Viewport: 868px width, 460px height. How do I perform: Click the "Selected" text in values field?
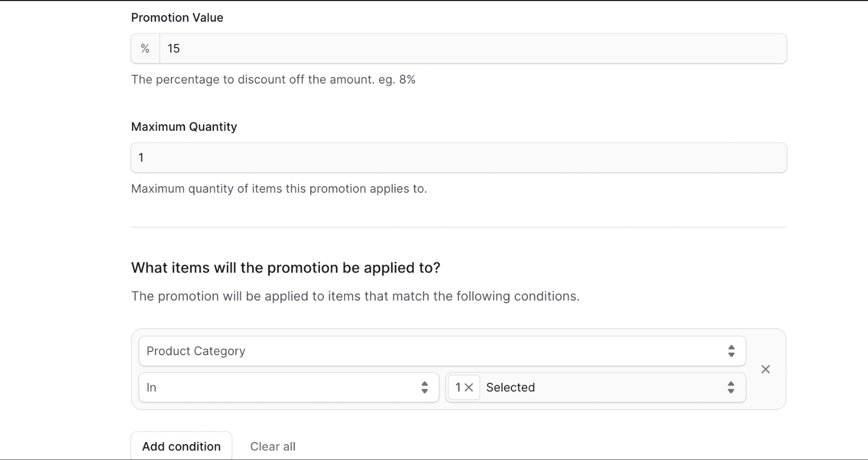511,387
